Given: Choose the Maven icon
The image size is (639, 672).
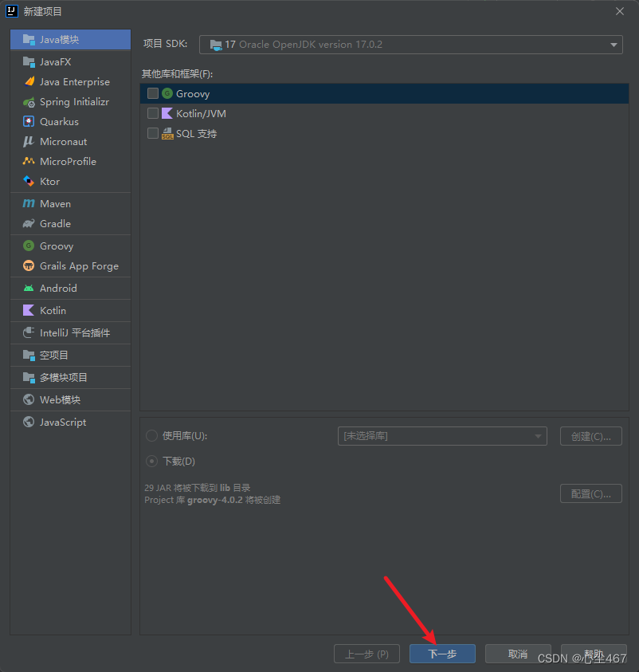Looking at the screenshot, I should (x=29, y=203).
